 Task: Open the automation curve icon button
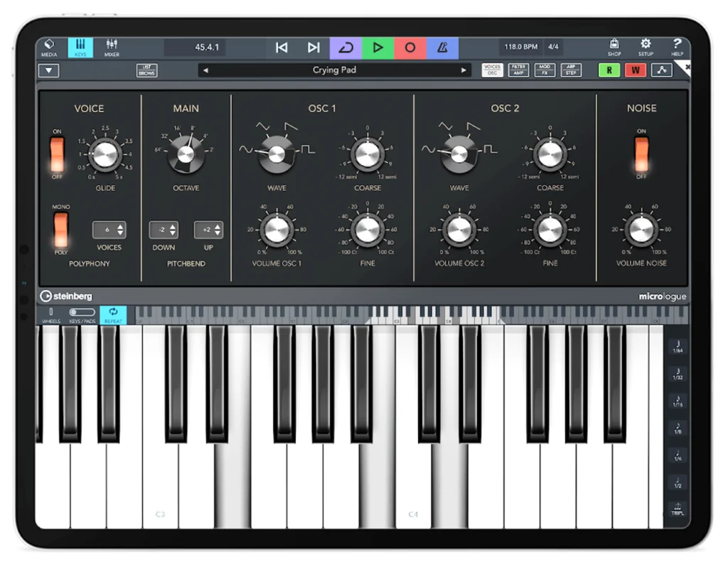tap(662, 70)
